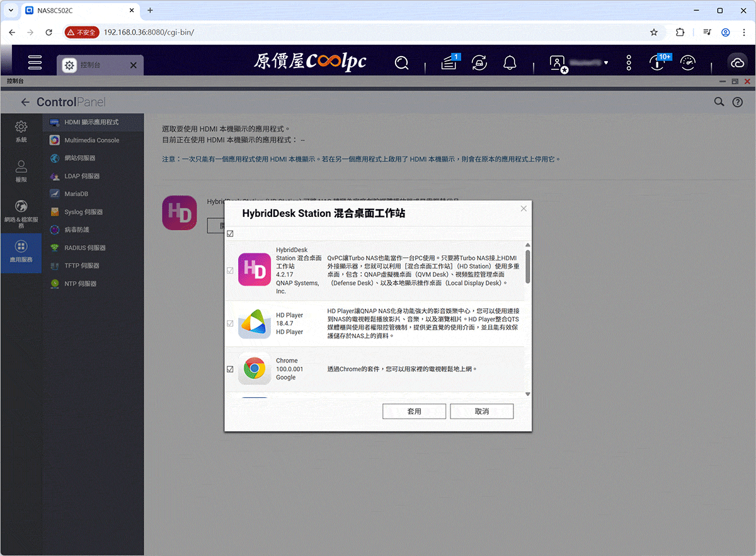Click the HybridDesk Station app icon in list
The width and height of the screenshot is (756, 556).
pyautogui.click(x=255, y=270)
